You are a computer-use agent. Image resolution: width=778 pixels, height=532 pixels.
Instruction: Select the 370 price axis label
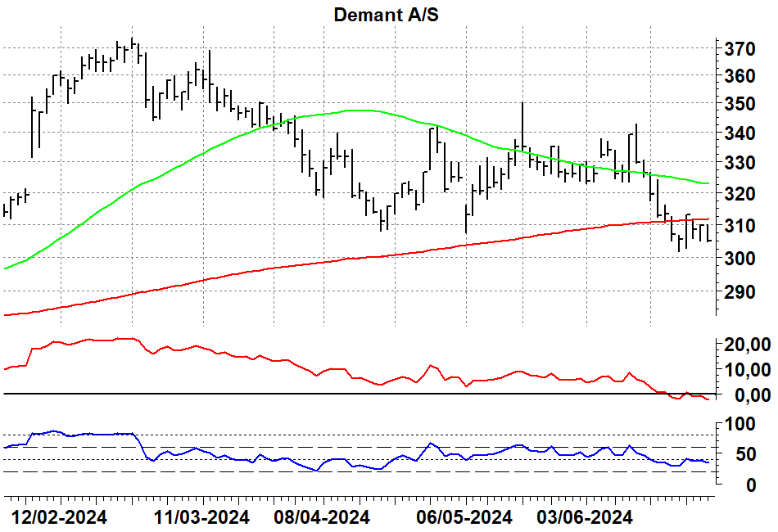click(740, 49)
